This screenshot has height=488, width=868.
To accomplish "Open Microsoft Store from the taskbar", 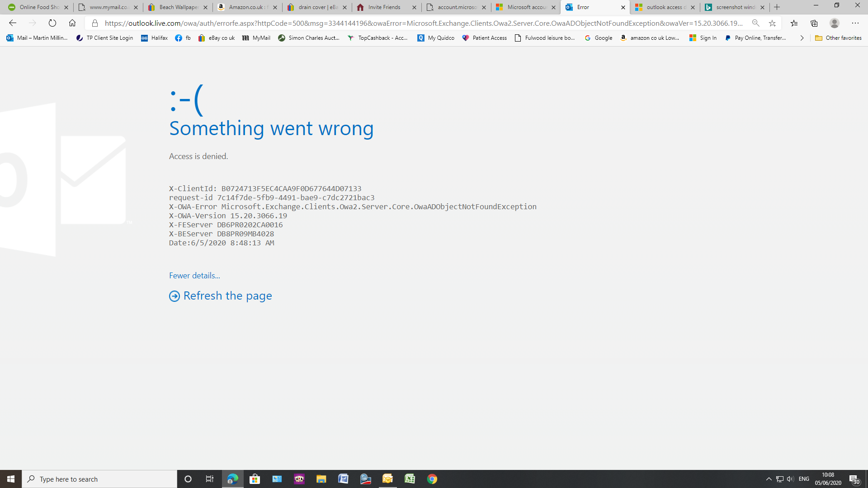I will (x=255, y=479).
